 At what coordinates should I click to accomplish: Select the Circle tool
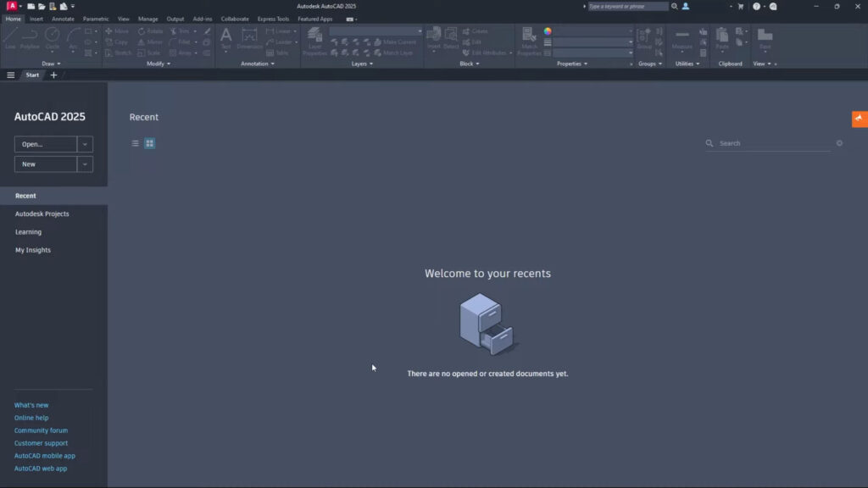coord(52,38)
